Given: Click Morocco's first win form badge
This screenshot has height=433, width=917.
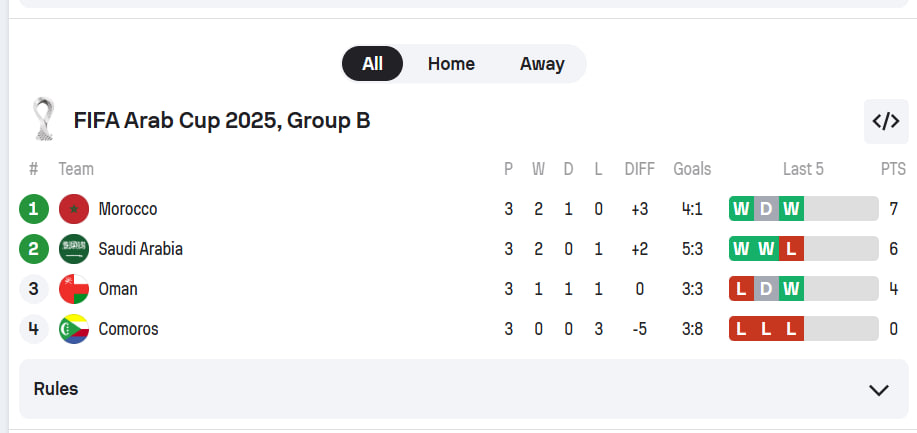Looking at the screenshot, I should 741,209.
